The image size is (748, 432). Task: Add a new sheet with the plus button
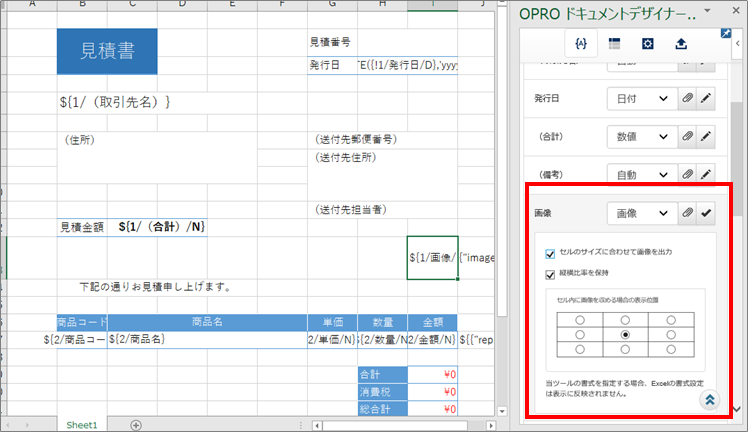pyautogui.click(x=136, y=424)
